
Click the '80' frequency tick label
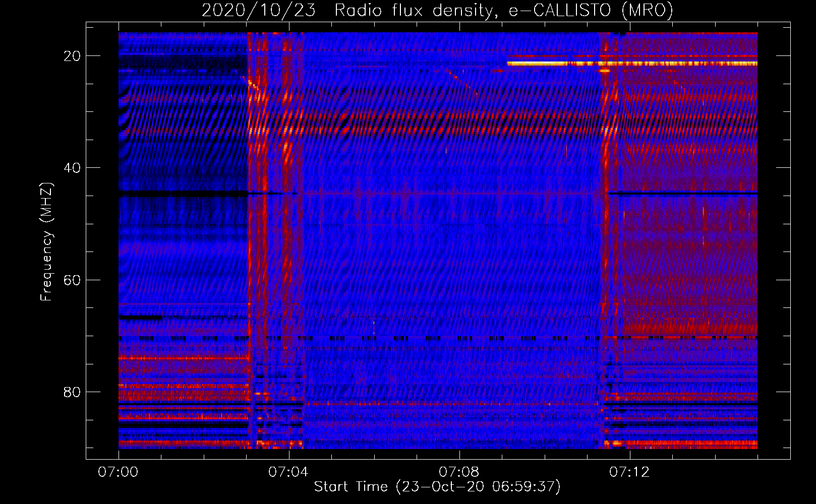pyautogui.click(x=72, y=392)
